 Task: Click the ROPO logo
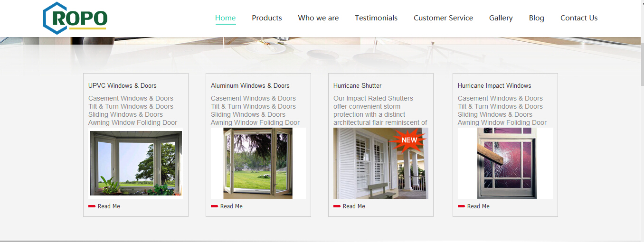75,18
